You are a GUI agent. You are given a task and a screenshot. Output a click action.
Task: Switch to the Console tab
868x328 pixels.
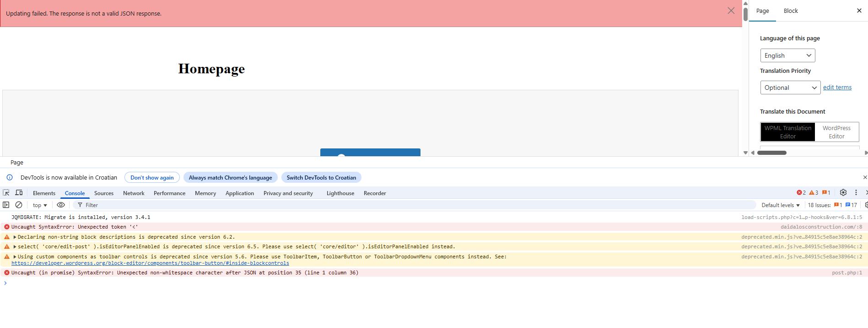(x=75, y=193)
